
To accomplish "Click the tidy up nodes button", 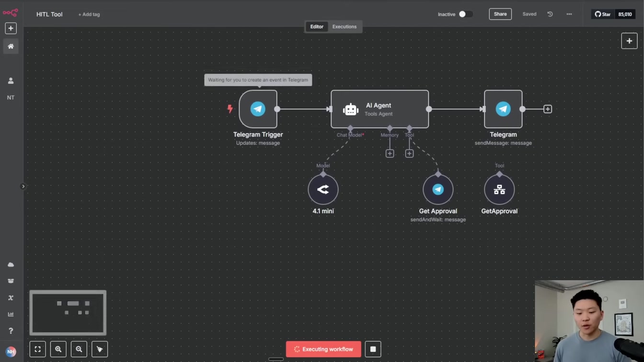I will (100, 349).
